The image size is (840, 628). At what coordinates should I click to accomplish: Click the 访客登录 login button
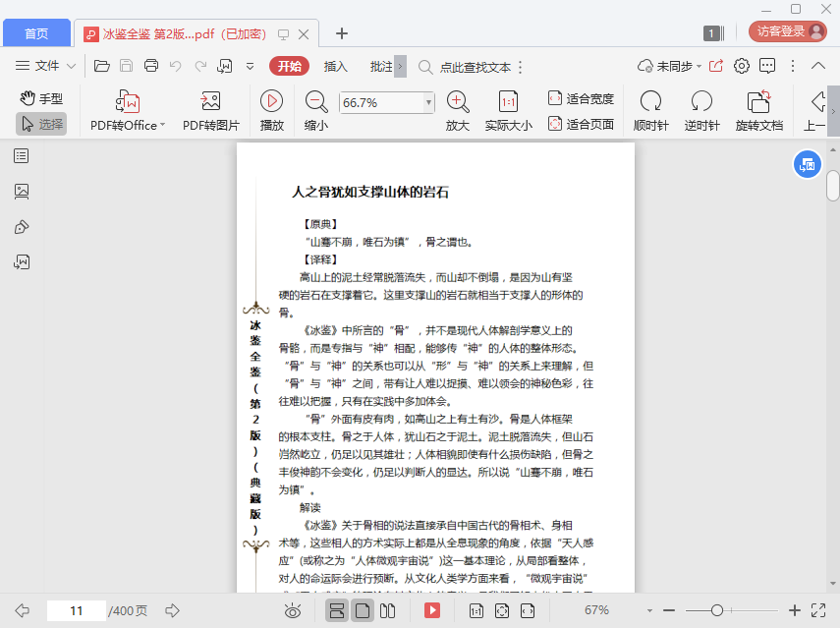click(x=787, y=31)
